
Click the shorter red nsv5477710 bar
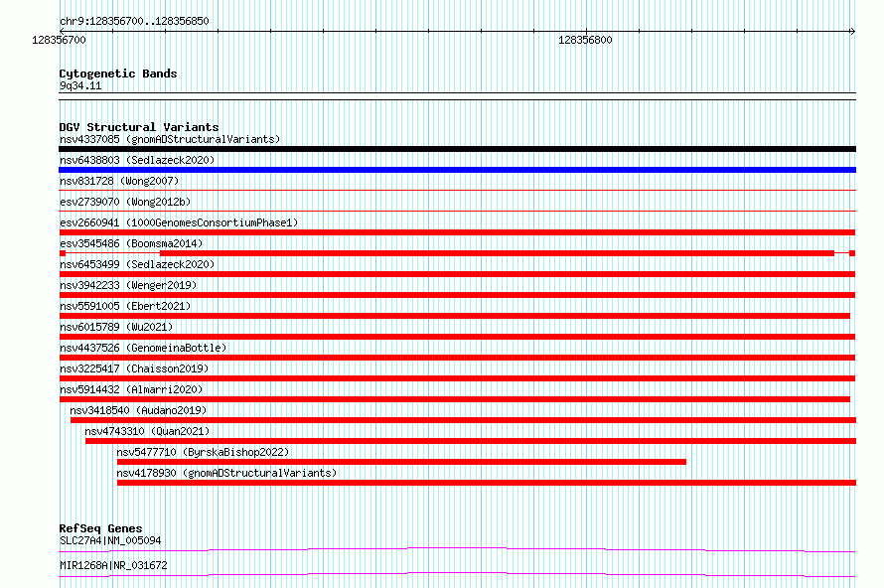(x=401, y=462)
